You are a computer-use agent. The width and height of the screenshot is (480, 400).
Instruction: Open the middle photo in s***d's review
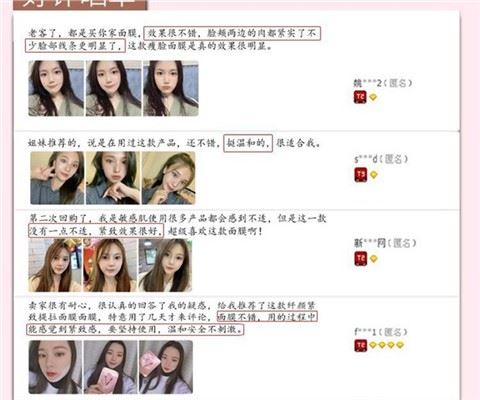(113, 178)
